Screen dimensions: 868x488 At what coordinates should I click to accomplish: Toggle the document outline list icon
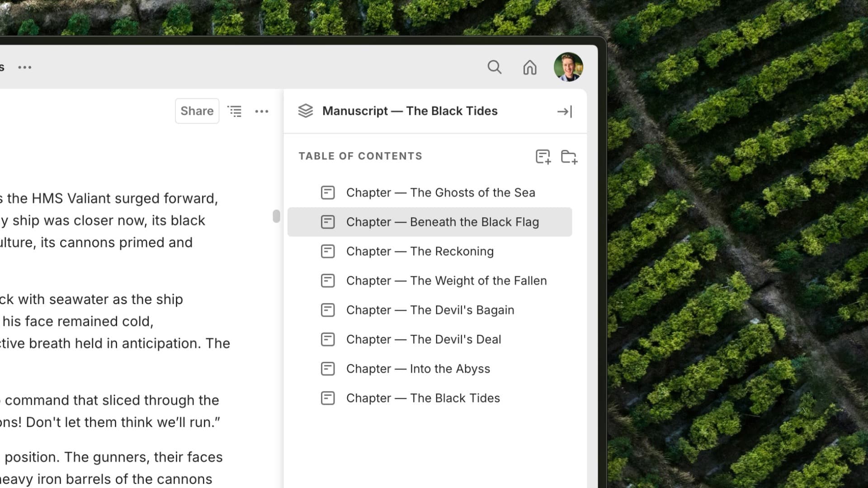pos(235,111)
